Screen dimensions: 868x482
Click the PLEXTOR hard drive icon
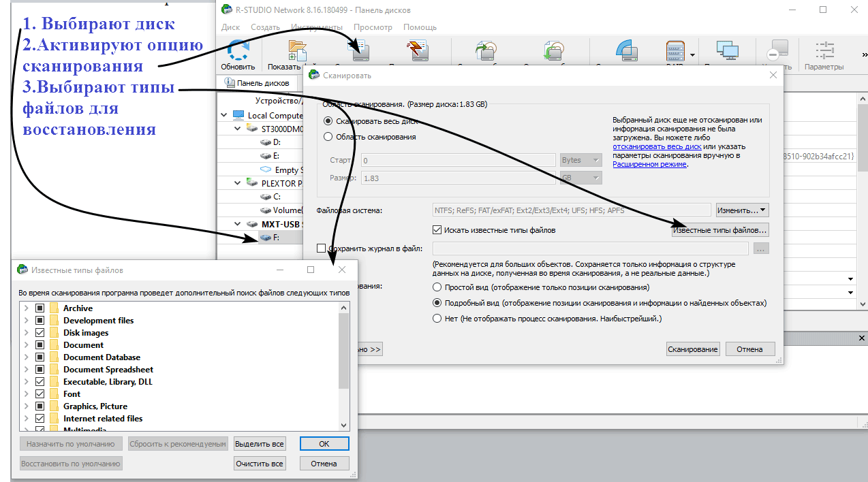tap(252, 183)
